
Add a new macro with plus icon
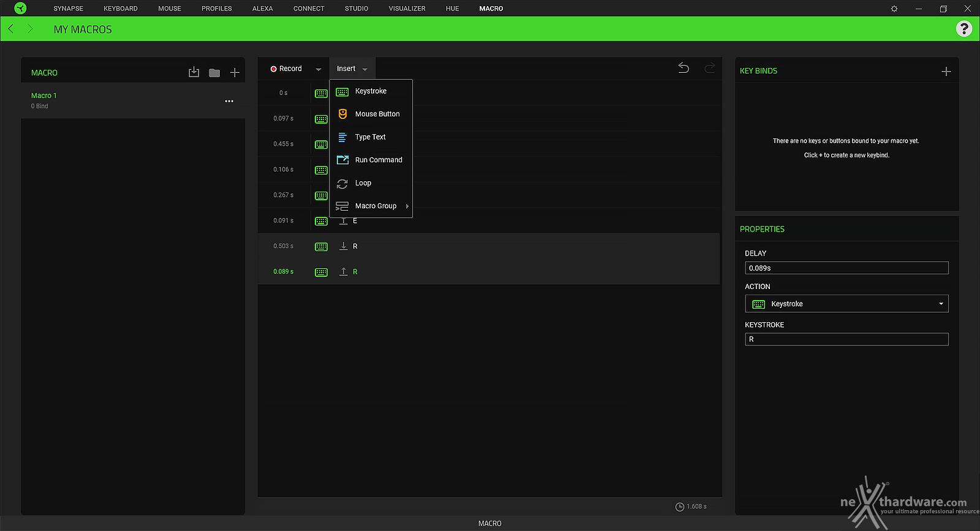pos(235,72)
